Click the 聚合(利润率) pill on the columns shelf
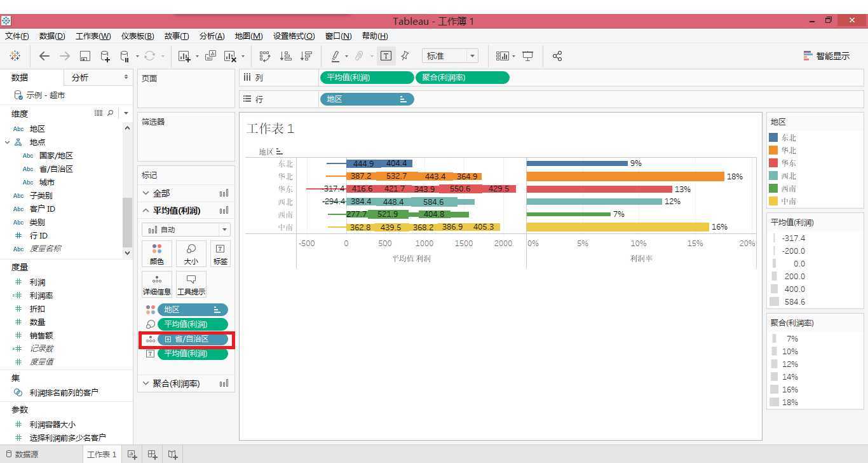868x463 pixels. [462, 78]
